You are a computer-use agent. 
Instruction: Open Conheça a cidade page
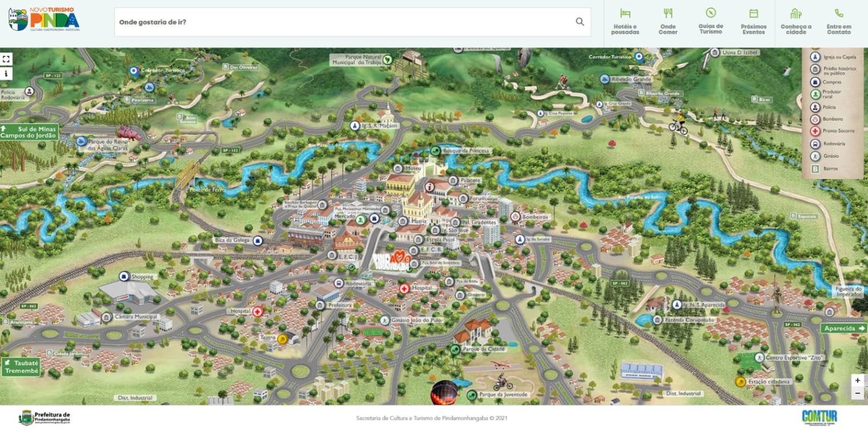point(796,22)
